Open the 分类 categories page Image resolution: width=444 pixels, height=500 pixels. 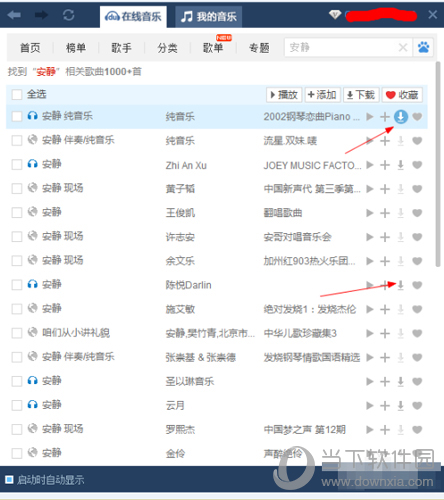point(167,48)
